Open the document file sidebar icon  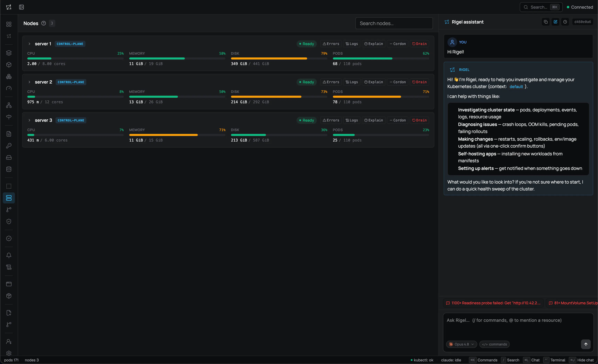point(9,134)
